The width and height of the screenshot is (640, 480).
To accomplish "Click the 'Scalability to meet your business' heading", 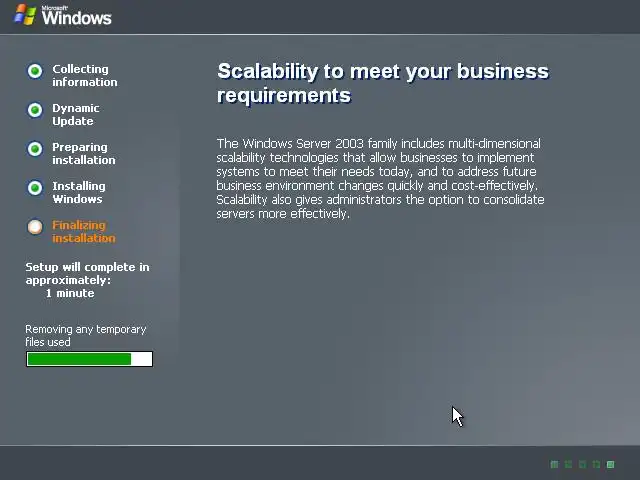I will pos(383,83).
